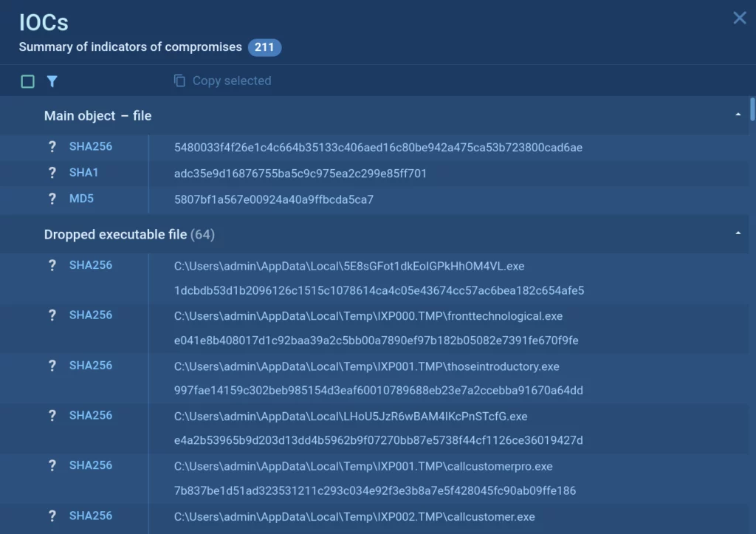
Task: Select the SHA1 hash value adc35e9d…
Action: pyautogui.click(x=300, y=174)
